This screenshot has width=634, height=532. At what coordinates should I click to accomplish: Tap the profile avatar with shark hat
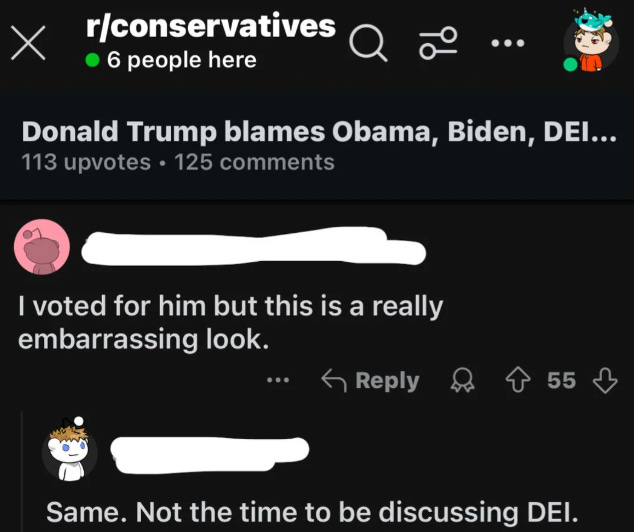591,42
